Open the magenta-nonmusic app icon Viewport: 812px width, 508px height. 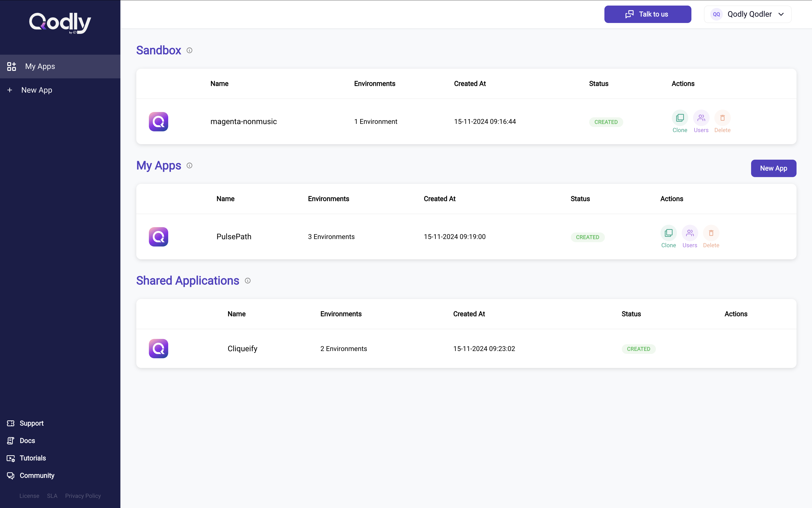[158, 122]
